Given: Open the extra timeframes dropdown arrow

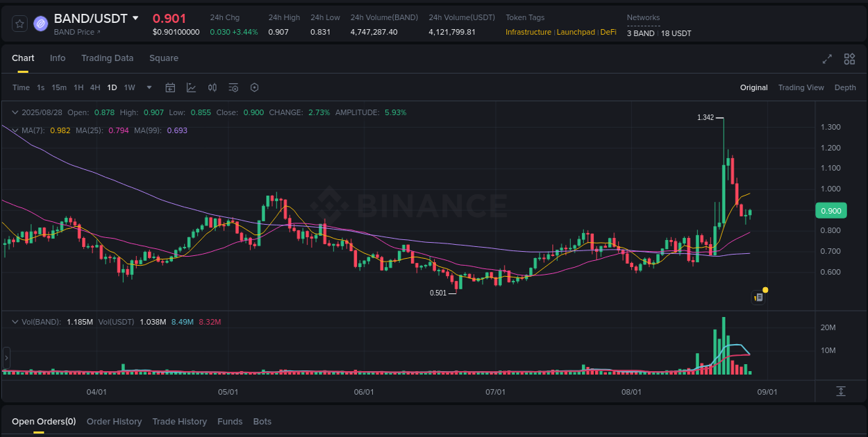Looking at the screenshot, I should pos(149,87).
